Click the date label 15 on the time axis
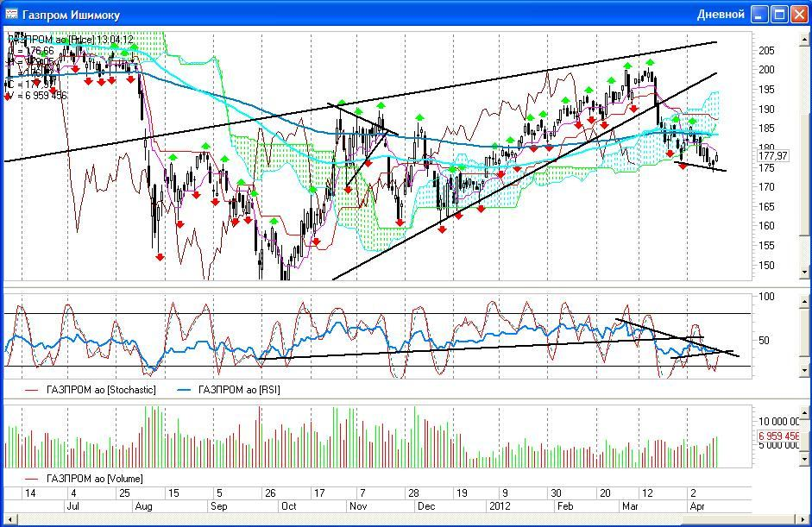The image size is (812, 527). pyautogui.click(x=173, y=492)
